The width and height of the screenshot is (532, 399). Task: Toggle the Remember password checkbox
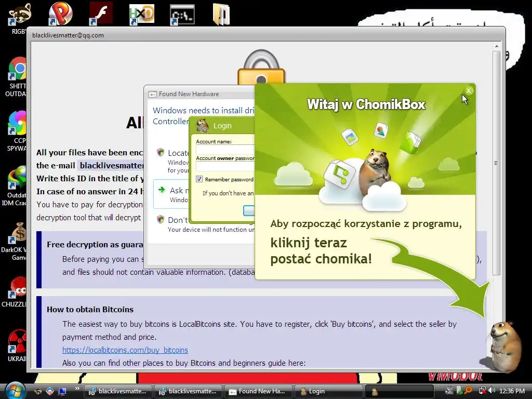(199, 179)
